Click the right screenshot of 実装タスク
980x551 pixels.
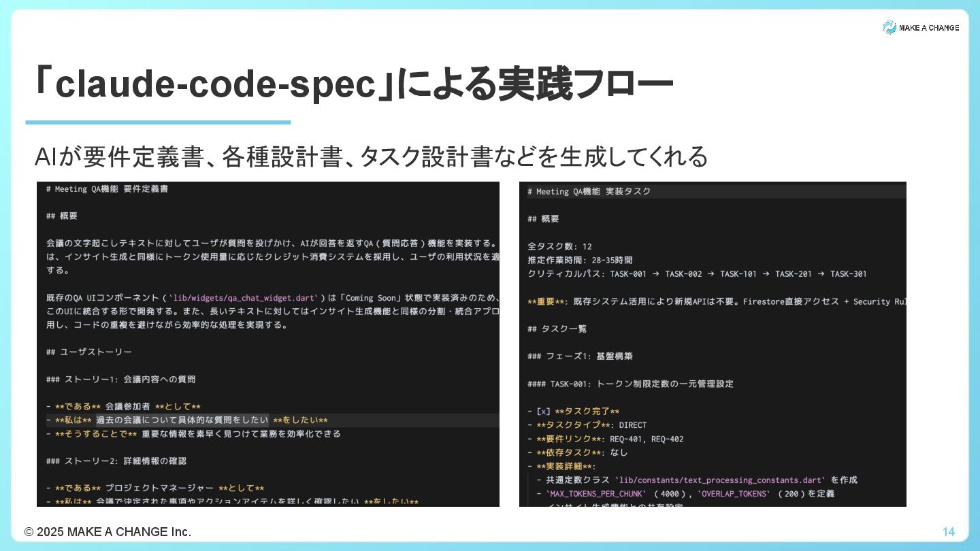tap(713, 344)
